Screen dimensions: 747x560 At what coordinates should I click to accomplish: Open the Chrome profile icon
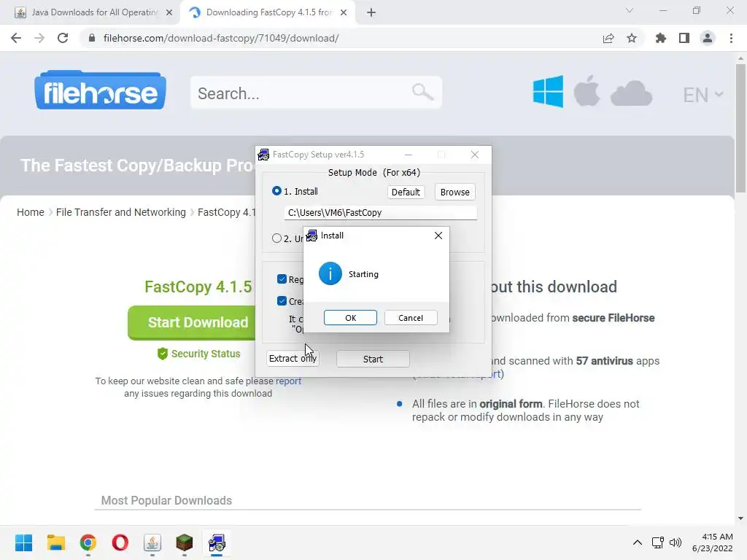click(708, 38)
